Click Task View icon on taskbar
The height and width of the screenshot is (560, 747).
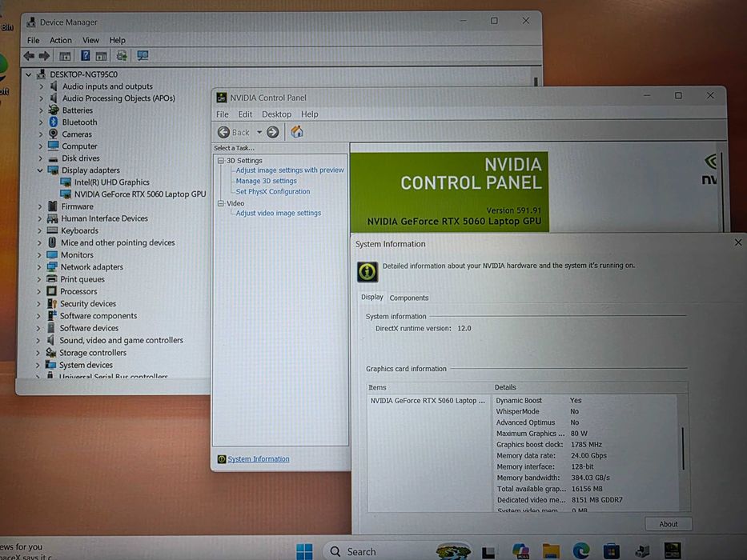[x=488, y=552]
